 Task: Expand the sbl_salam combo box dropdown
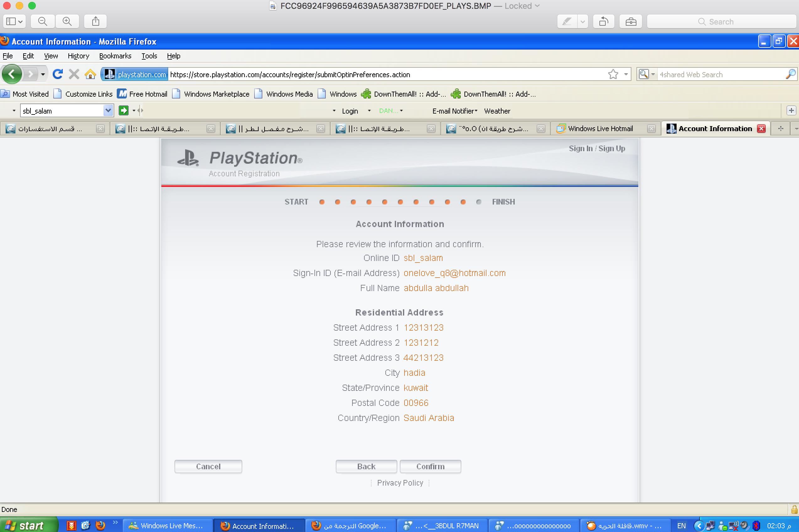[x=108, y=111]
